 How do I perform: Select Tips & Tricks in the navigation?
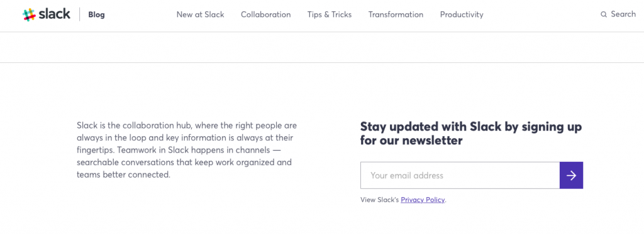pos(330,14)
